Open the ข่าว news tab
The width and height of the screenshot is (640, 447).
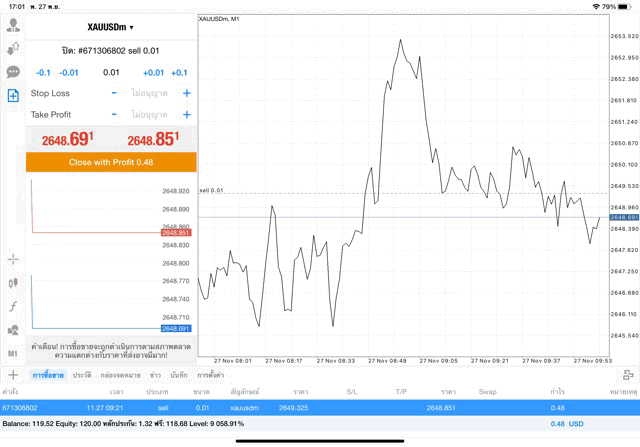coord(155,374)
